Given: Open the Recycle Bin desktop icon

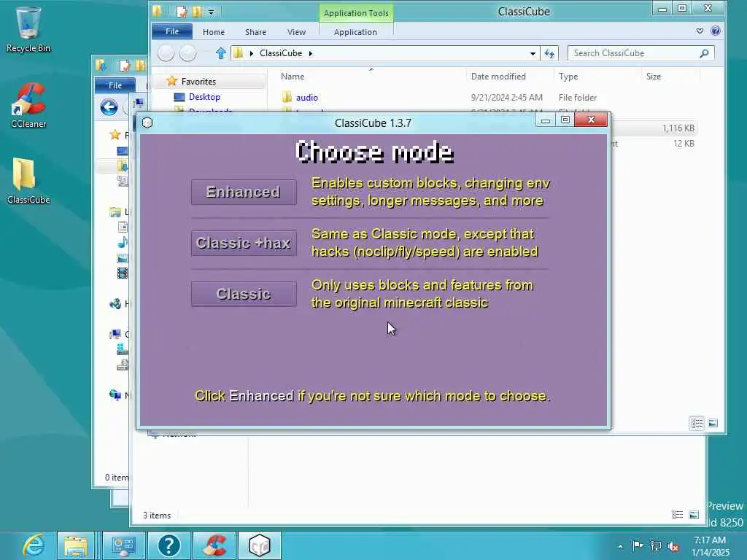Looking at the screenshot, I should (x=28, y=29).
